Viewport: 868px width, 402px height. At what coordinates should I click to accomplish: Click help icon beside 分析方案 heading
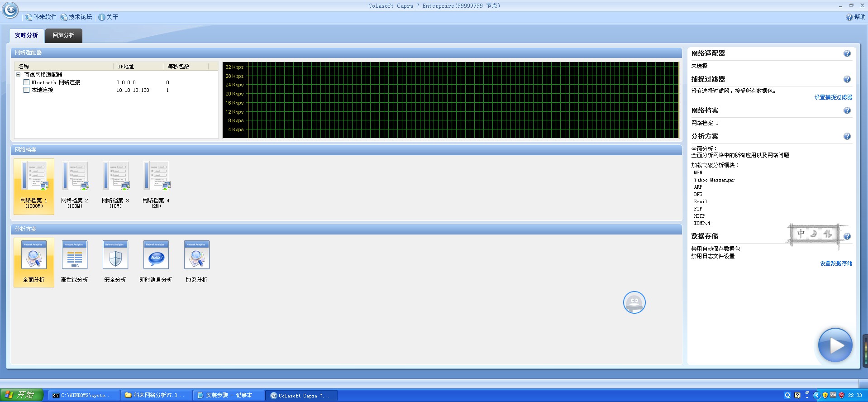click(x=847, y=136)
